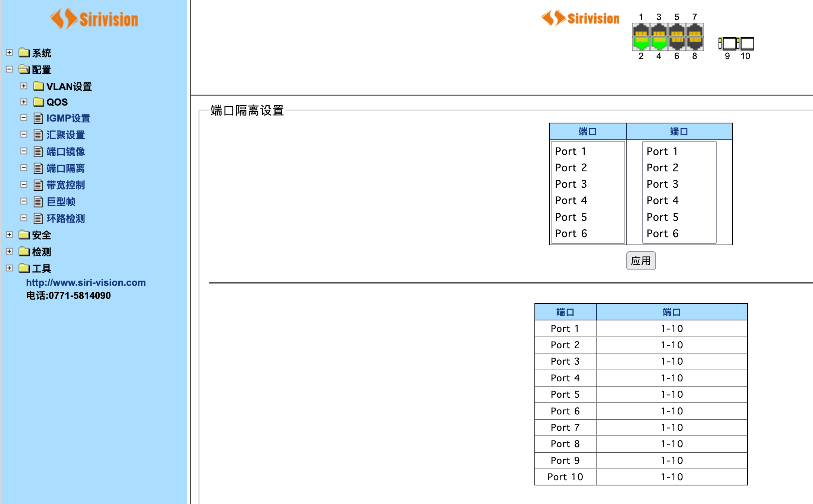Open the 端口镜像 page in the sidebar
The height and width of the screenshot is (504, 813).
pyautogui.click(x=65, y=152)
